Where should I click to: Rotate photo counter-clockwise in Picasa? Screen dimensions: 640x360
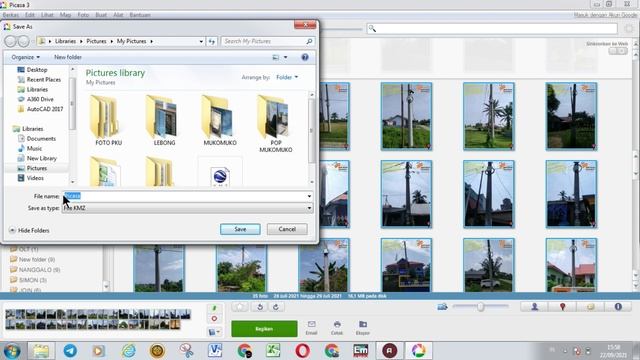(260, 307)
